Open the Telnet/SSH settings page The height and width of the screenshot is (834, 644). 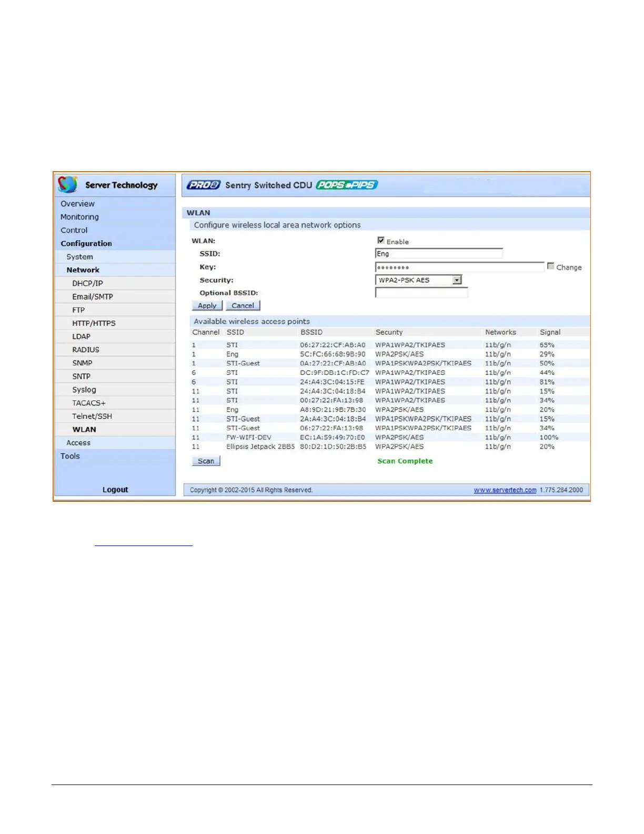click(x=92, y=416)
